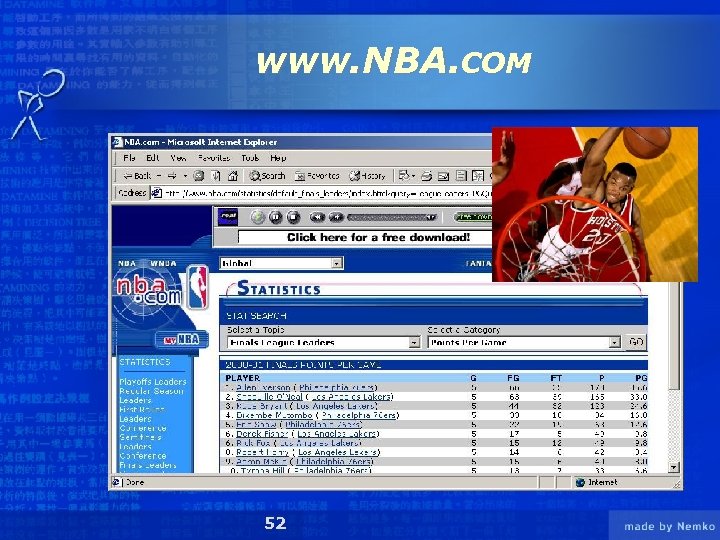Viewport: 720px width, 540px height.
Task: Click the media player seek bar
Action: 392,217
